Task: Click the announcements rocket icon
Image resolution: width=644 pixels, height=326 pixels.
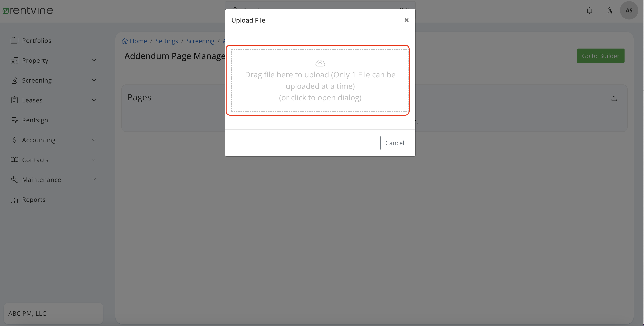Action: (x=609, y=10)
